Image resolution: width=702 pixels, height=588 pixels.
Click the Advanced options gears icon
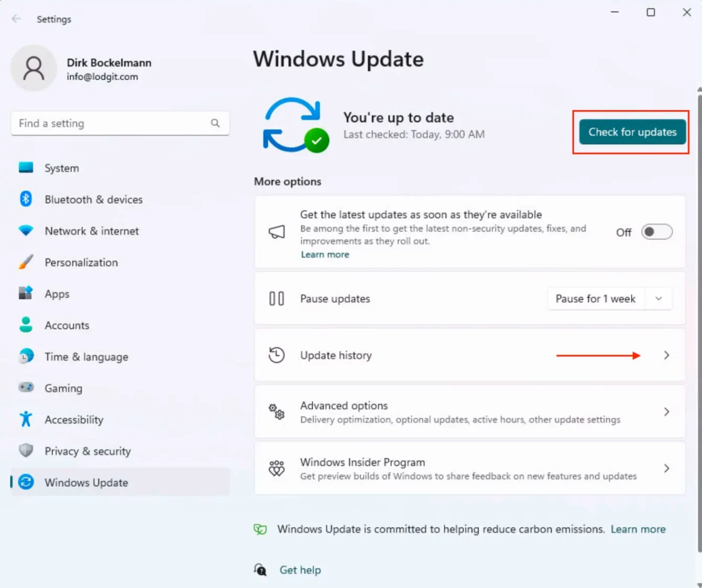click(277, 412)
